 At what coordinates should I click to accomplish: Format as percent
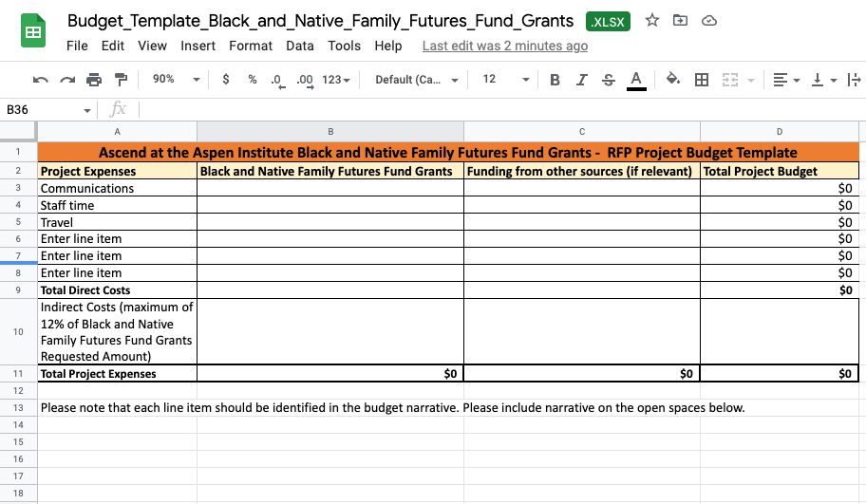click(253, 80)
